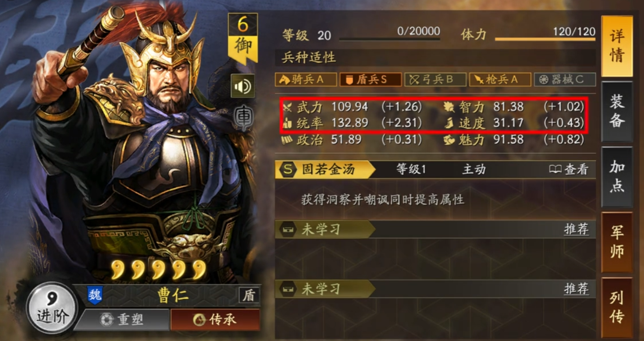Viewport: 644px width, 341px height.
Task: Click the S rank icon of 固若金汤
Action: point(288,169)
